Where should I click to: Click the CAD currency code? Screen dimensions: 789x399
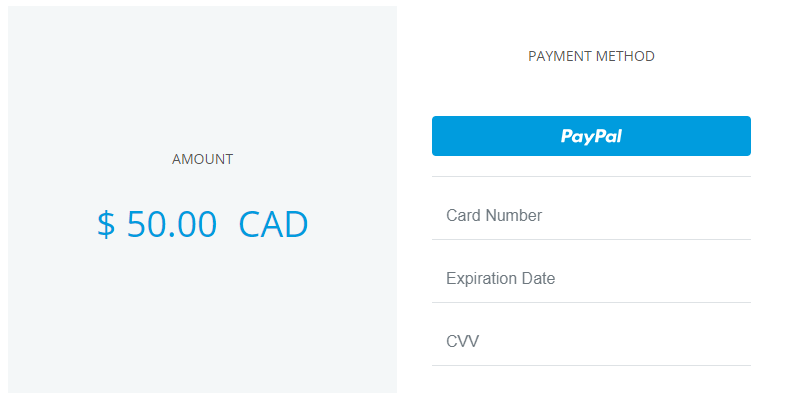coord(273,224)
